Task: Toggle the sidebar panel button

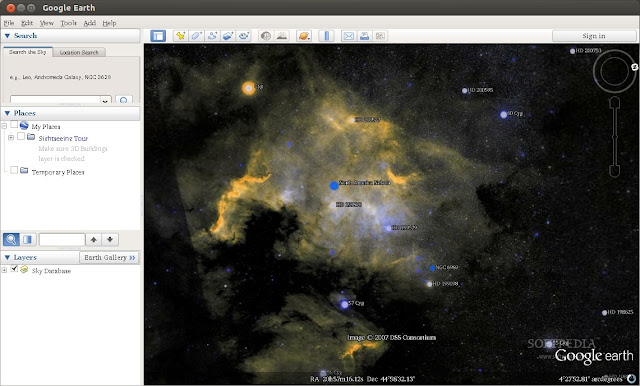Action: pyautogui.click(x=158, y=36)
